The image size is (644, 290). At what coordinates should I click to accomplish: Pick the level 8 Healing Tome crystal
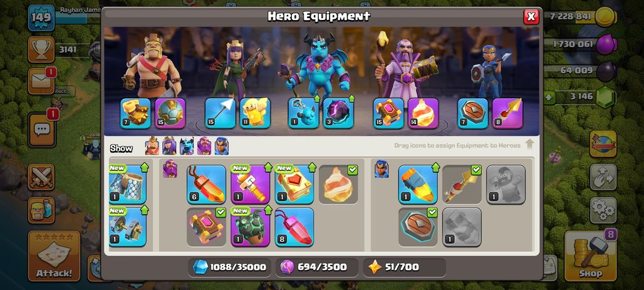tap(294, 227)
